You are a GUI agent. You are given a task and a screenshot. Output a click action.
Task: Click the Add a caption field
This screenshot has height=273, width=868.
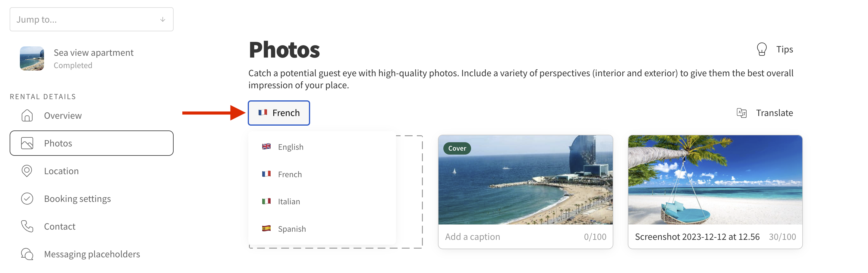pyautogui.click(x=525, y=237)
